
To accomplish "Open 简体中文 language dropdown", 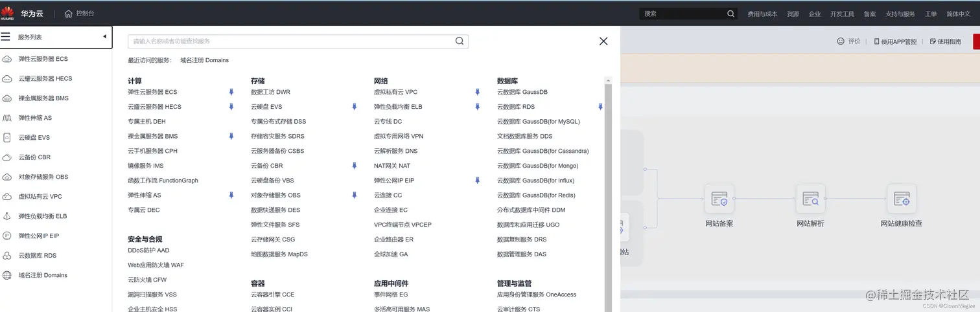I will (959, 14).
